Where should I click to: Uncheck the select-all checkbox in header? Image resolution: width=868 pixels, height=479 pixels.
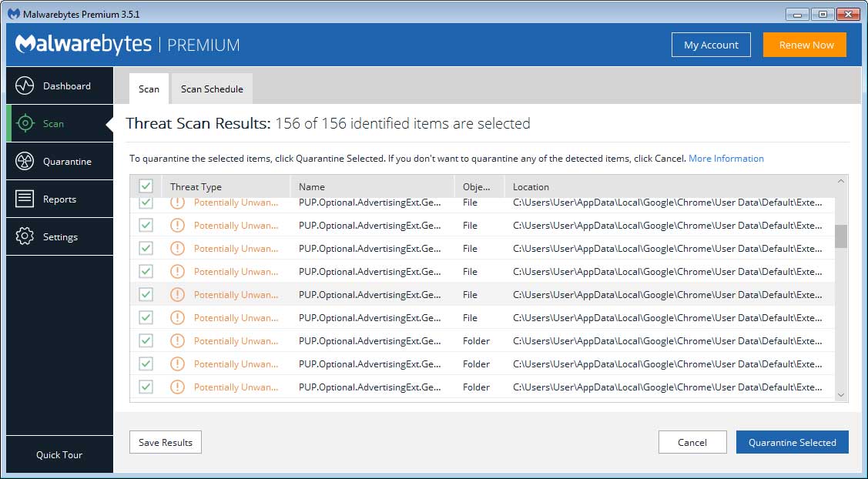[146, 186]
